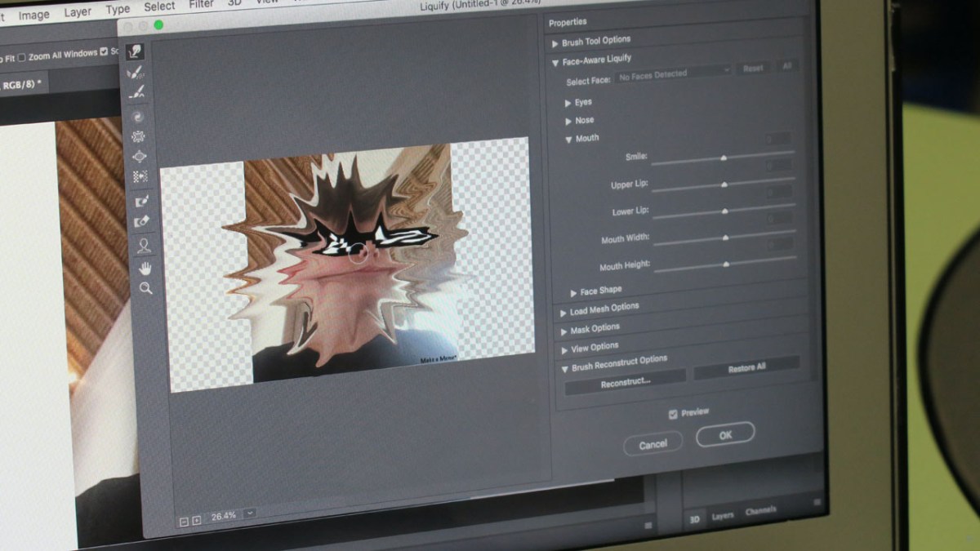Expand the Eyes section
This screenshot has width=980, height=551.
(568, 103)
